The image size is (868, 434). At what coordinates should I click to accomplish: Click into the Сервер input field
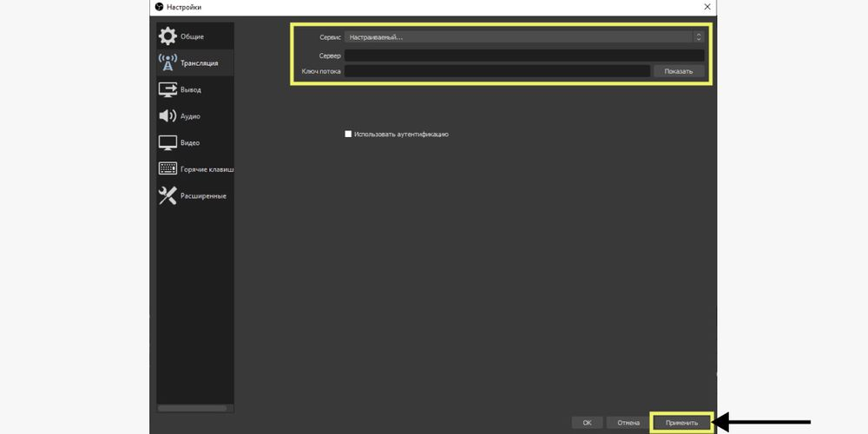pyautogui.click(x=524, y=56)
